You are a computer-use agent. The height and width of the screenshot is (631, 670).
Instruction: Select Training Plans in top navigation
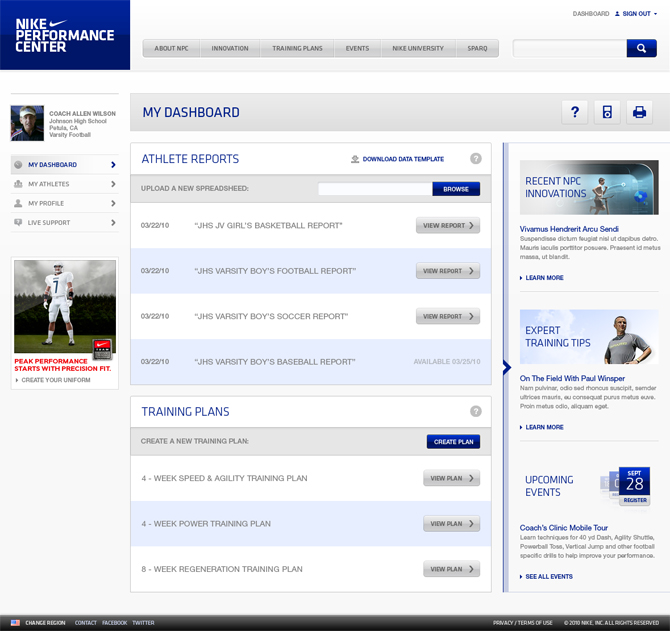(x=297, y=48)
